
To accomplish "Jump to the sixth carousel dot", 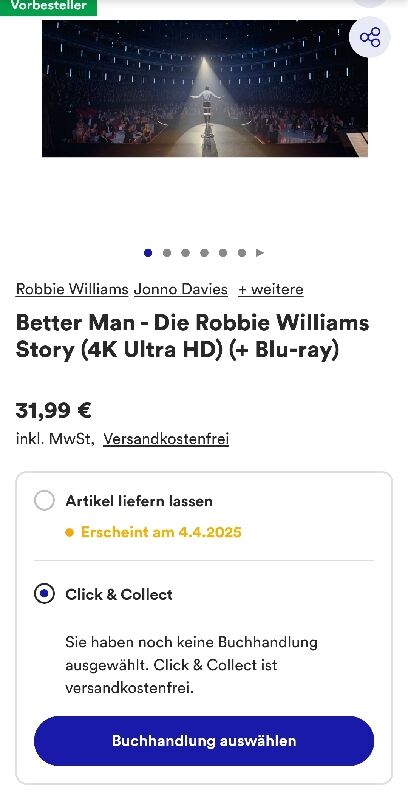I will pyautogui.click(x=242, y=253).
